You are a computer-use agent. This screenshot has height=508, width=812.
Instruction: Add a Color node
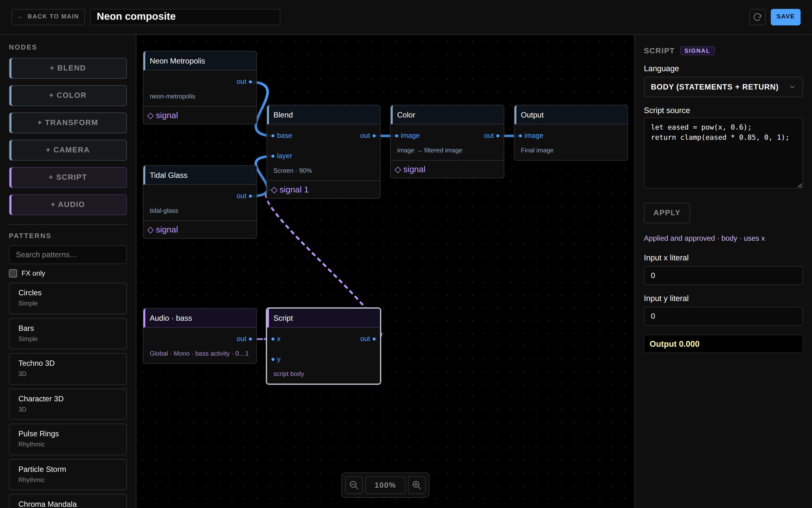tap(68, 96)
